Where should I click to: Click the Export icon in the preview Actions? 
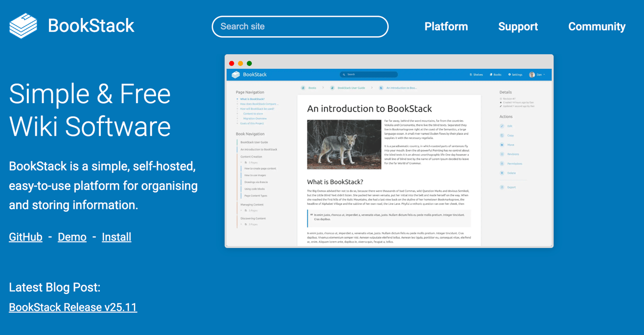pos(502,188)
